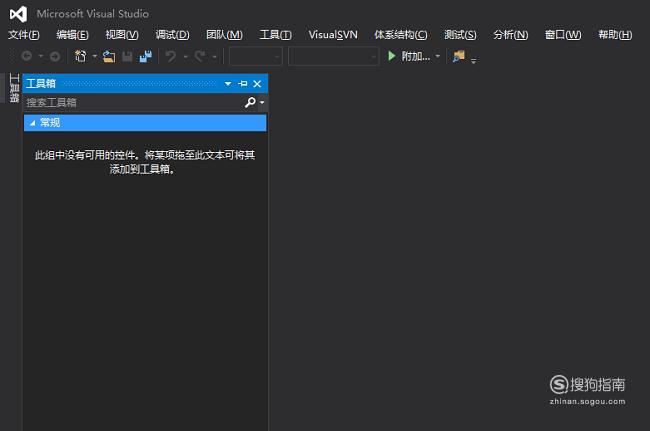Click the Open File folder icon
The height and width of the screenshot is (431, 650).
pyautogui.click(x=109, y=56)
